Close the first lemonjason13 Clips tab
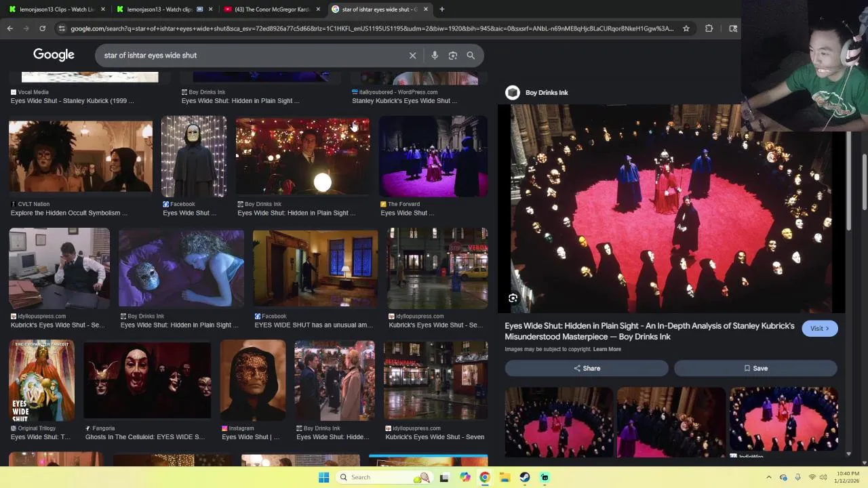868x488 pixels. pyautogui.click(x=103, y=9)
